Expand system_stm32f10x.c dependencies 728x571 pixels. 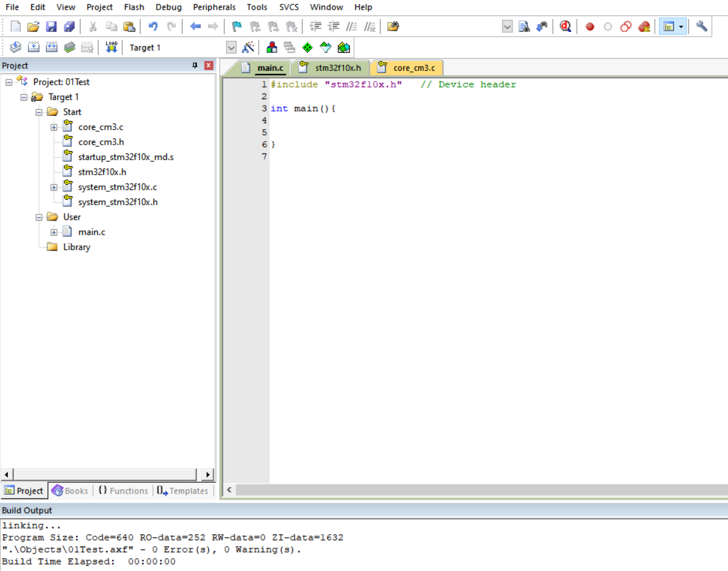(54, 187)
